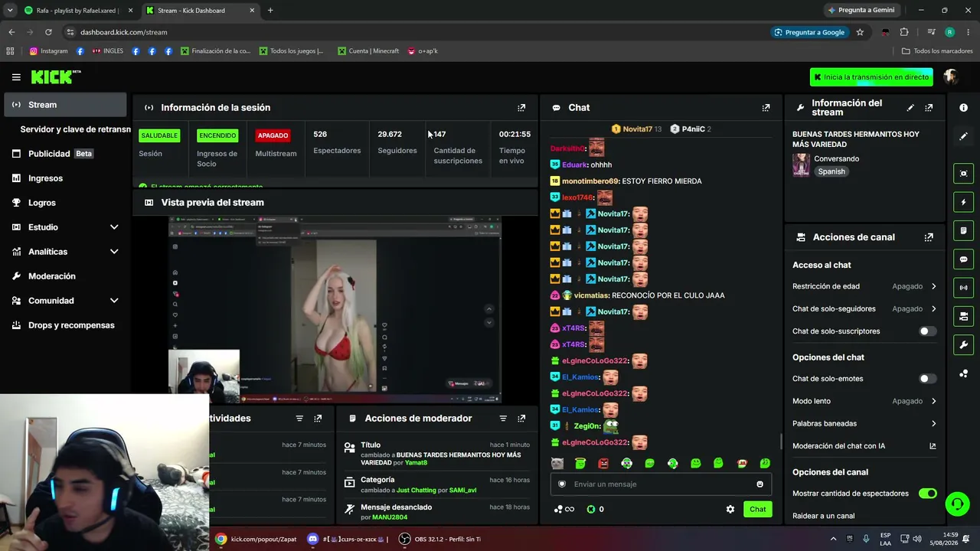Open the green support chat bubble
Screen dimensions: 980x551
click(957, 504)
